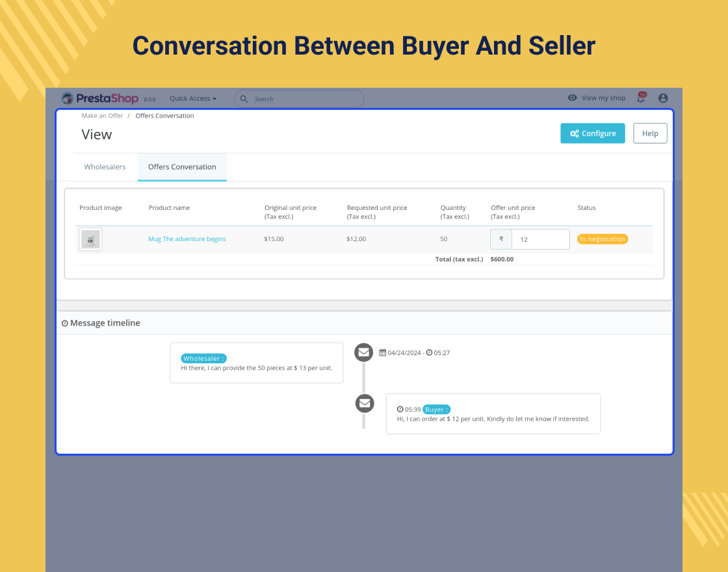Click the envelope icon for wholesaler message

(363, 352)
